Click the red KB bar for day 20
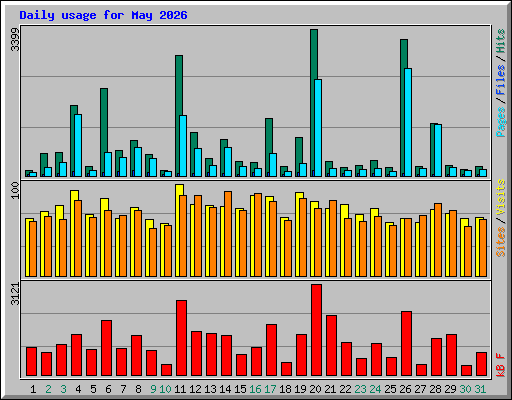The width and height of the screenshot is (512, 400). click(x=316, y=330)
